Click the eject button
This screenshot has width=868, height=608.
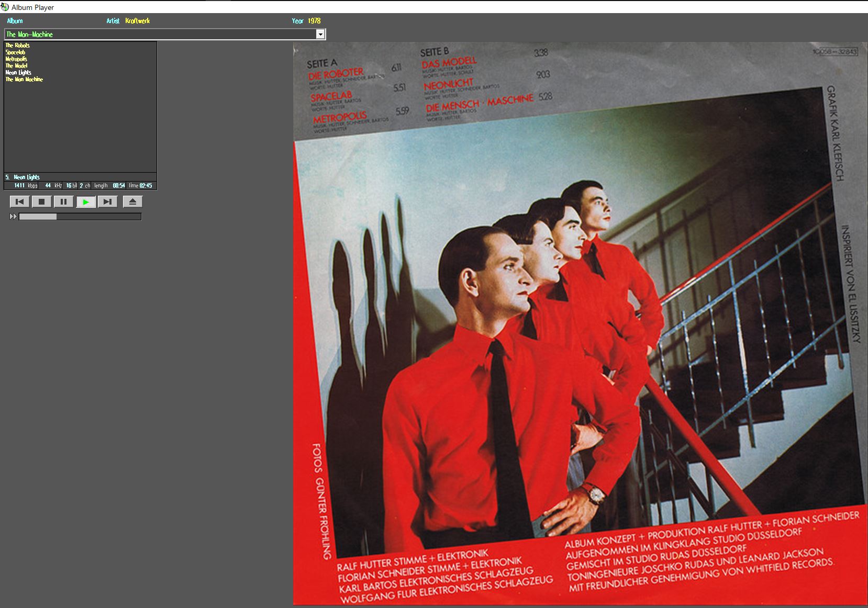pyautogui.click(x=132, y=202)
